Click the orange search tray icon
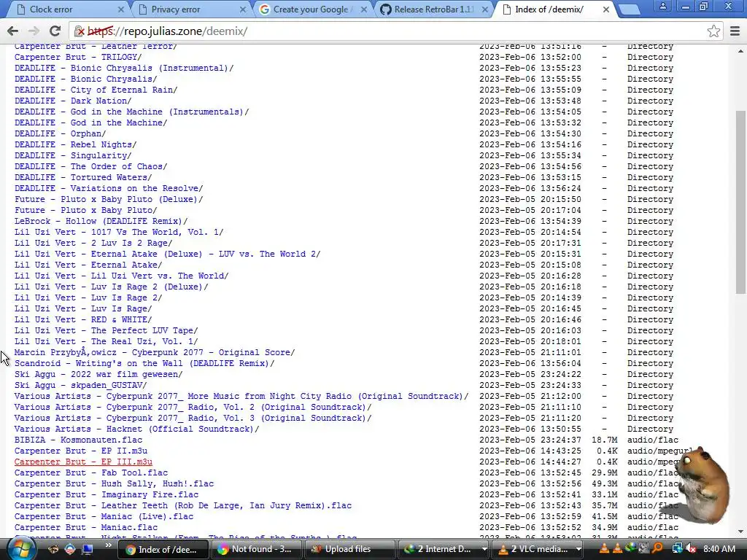Viewport: 747px width, 560px height. pos(657,549)
